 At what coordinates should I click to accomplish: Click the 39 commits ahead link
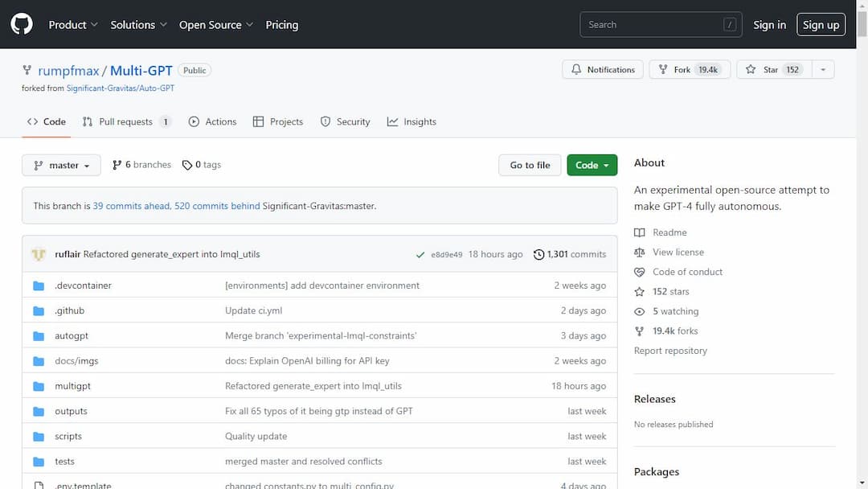[x=131, y=206]
